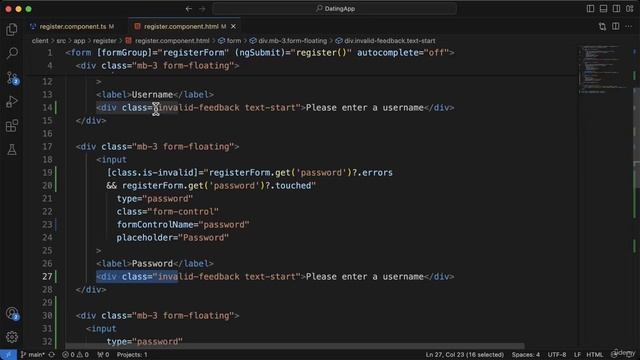640x360 pixels.
Task: Open the Explorer view in activity bar
Action: click(12, 29)
